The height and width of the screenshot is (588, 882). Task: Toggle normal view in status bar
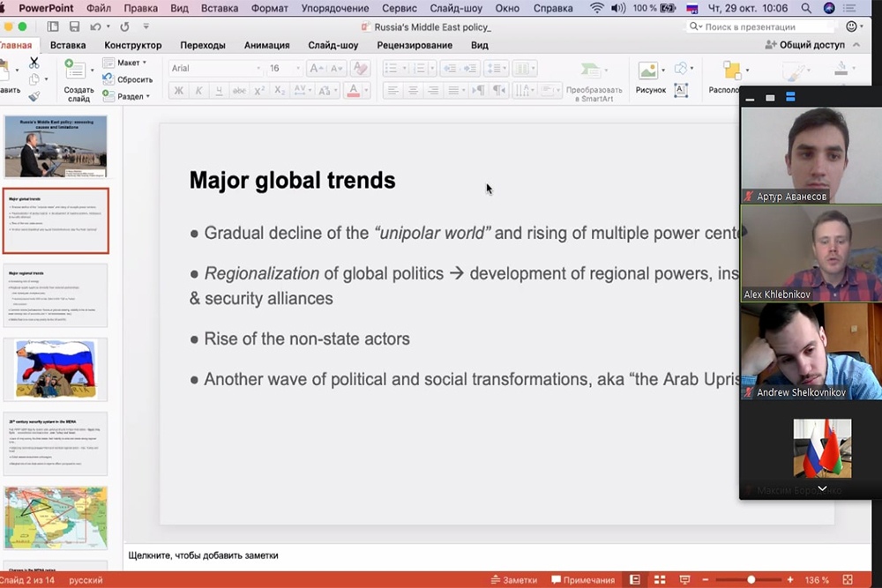pyautogui.click(x=634, y=580)
